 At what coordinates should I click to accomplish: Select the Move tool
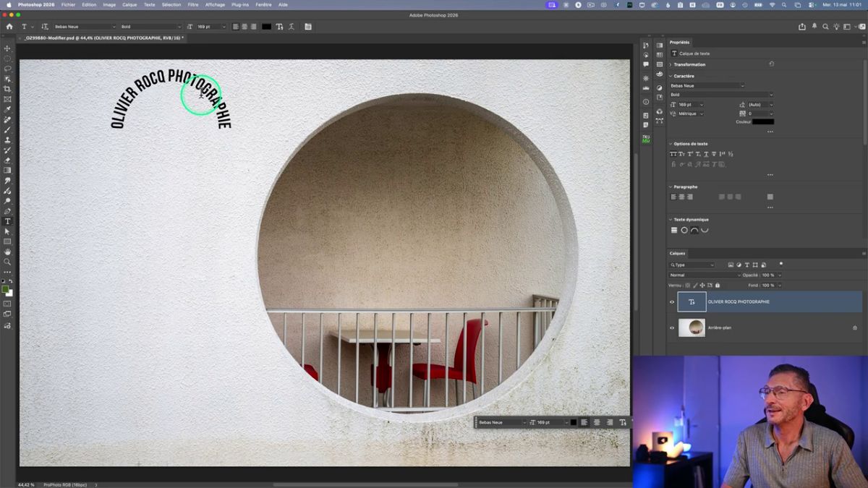point(7,48)
